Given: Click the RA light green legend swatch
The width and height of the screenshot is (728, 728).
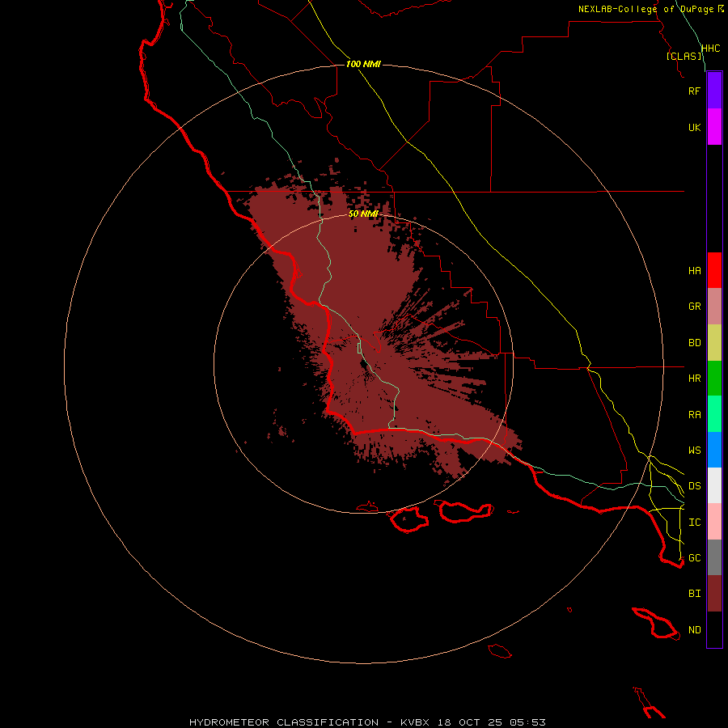Looking at the screenshot, I should [714, 414].
